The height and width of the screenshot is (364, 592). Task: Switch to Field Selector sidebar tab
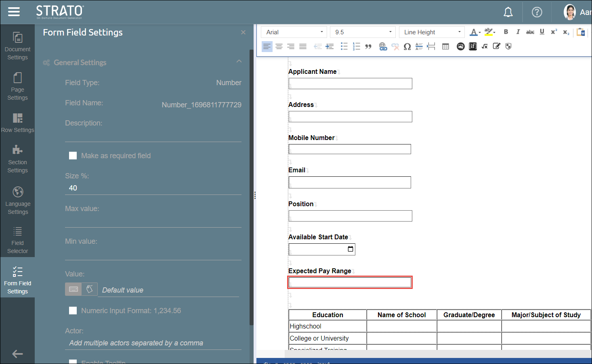click(17, 241)
